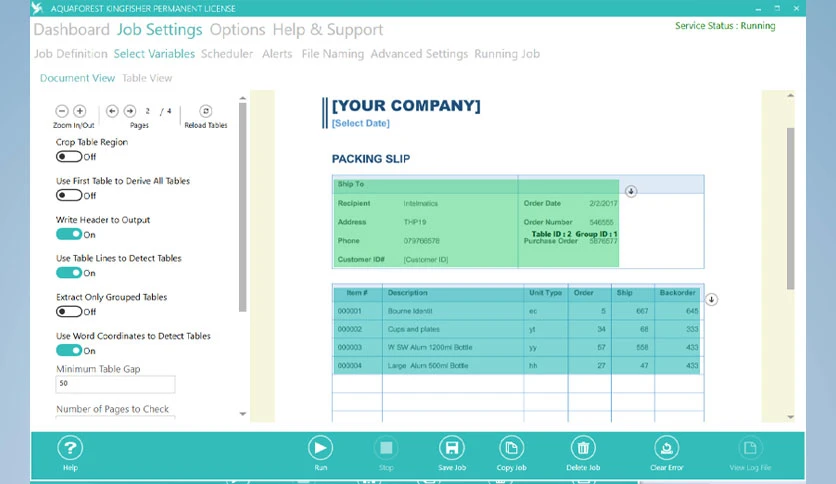Click settings panel scroll-up arrow

pos(243,99)
